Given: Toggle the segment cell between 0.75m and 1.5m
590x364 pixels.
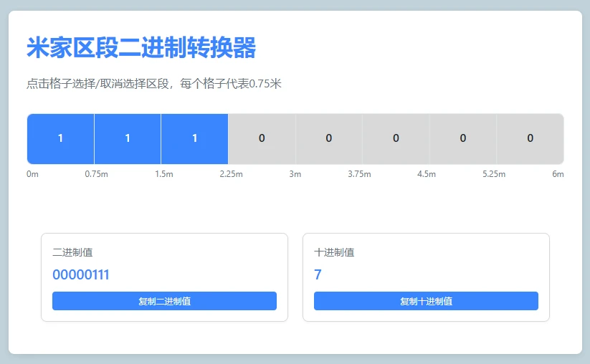Looking at the screenshot, I should pyautogui.click(x=128, y=139).
